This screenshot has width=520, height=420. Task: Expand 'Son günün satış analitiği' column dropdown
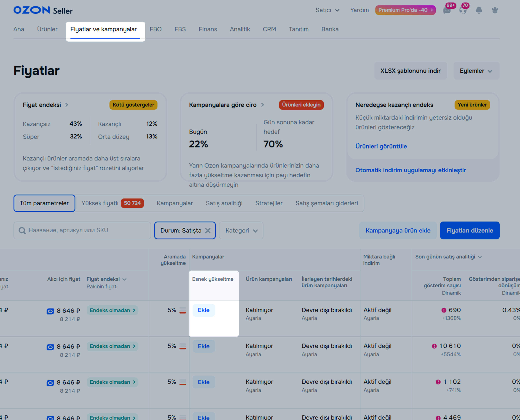(x=480, y=257)
